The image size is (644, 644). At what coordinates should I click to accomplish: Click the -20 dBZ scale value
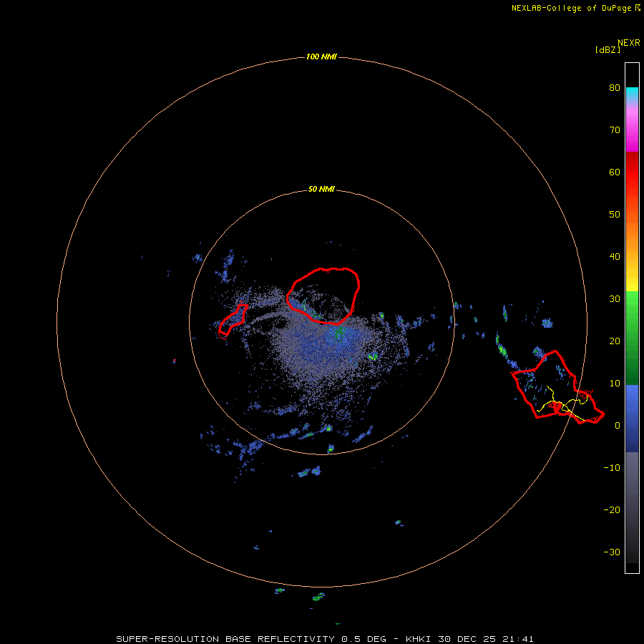[x=612, y=510]
